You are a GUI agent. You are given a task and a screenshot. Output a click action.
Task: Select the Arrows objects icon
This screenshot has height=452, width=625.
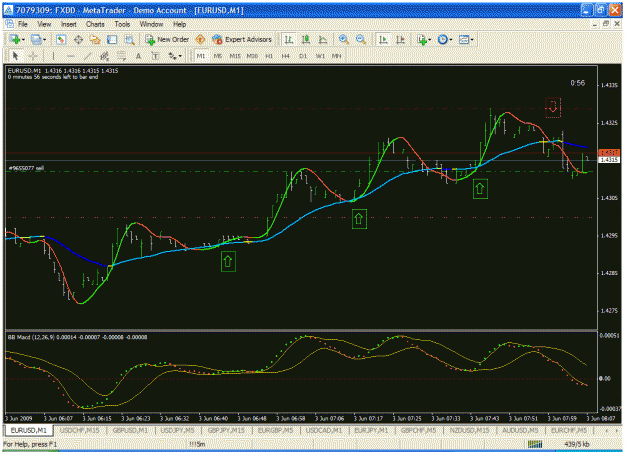tap(172, 56)
